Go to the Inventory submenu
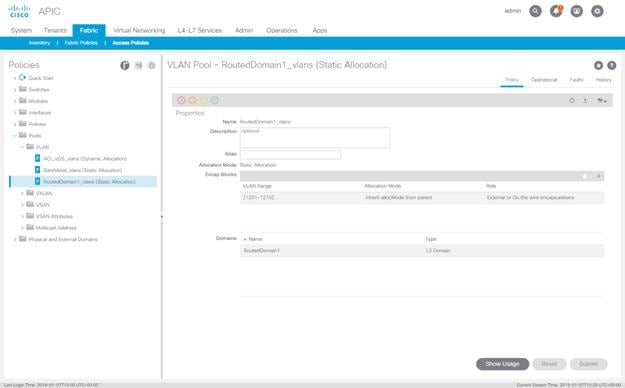625x388 pixels. click(39, 43)
